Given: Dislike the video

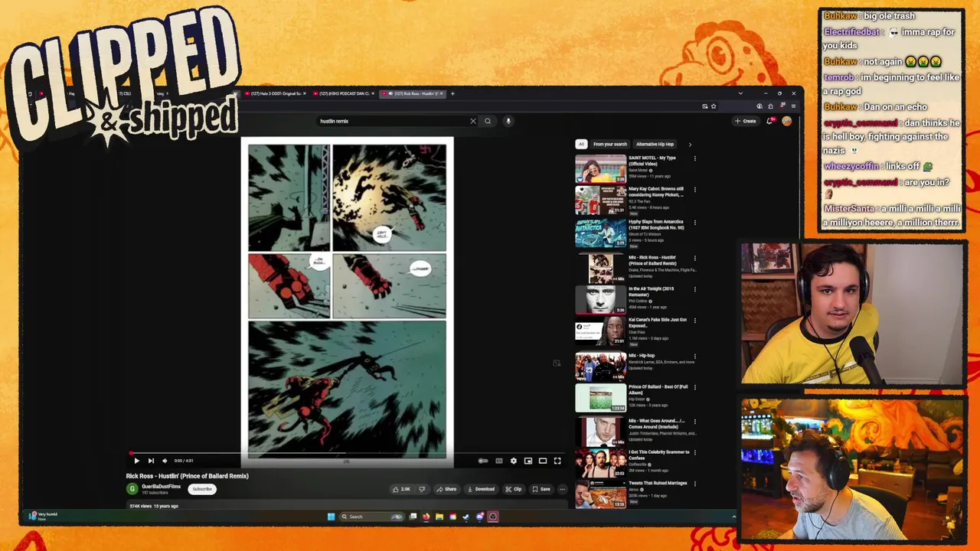Looking at the screenshot, I should 421,489.
